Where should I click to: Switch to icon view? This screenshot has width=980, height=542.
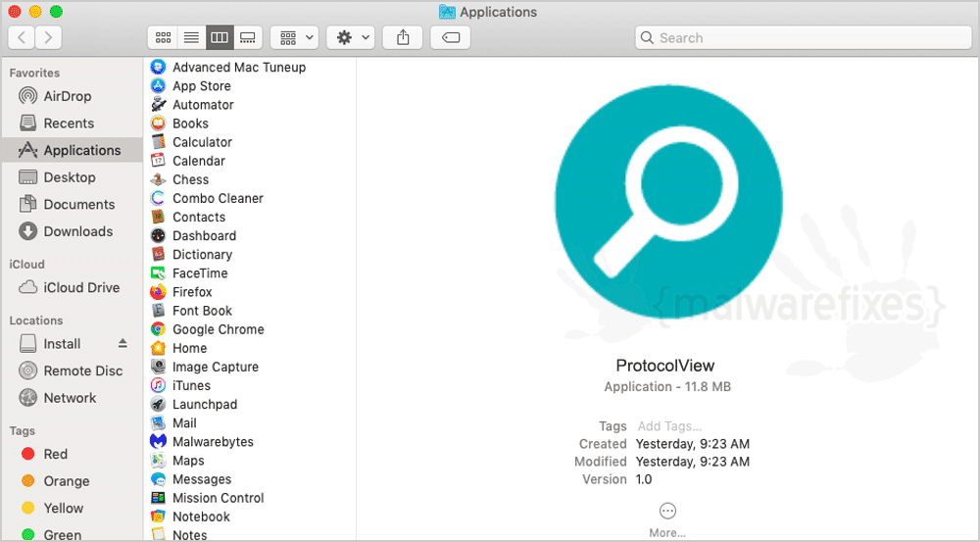click(x=163, y=37)
